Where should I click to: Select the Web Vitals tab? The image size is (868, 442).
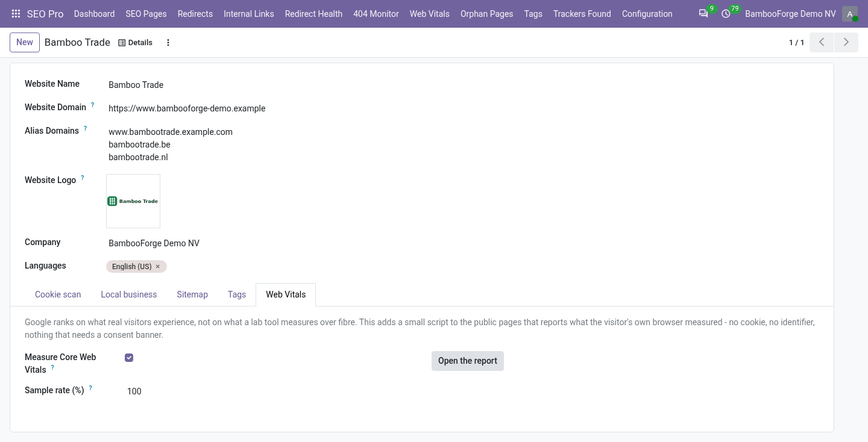[x=286, y=294]
